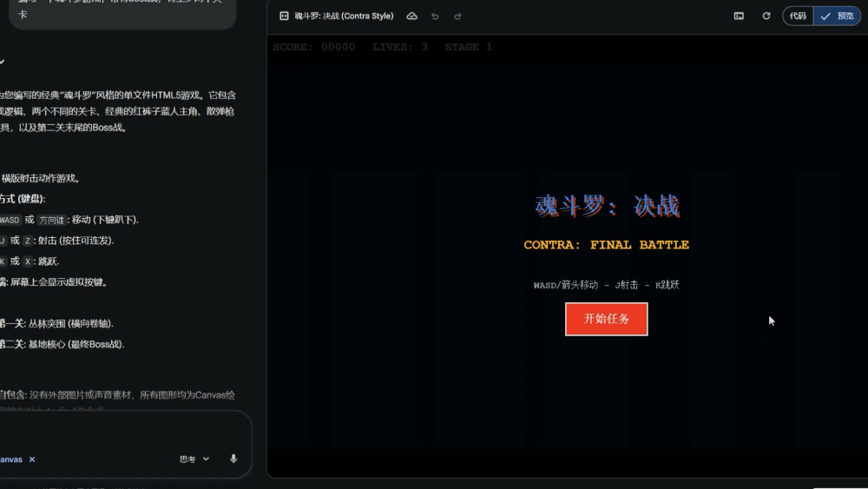
Task: Open the console panel icon
Action: pos(739,16)
